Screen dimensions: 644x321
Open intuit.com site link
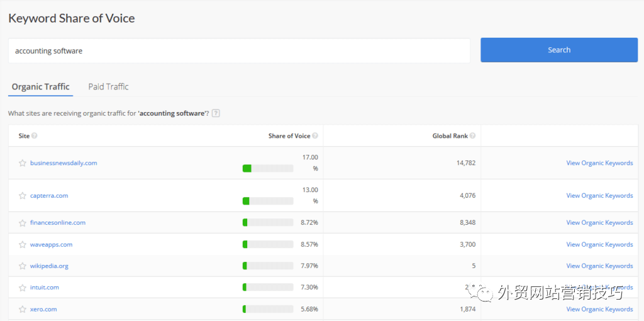(45, 287)
